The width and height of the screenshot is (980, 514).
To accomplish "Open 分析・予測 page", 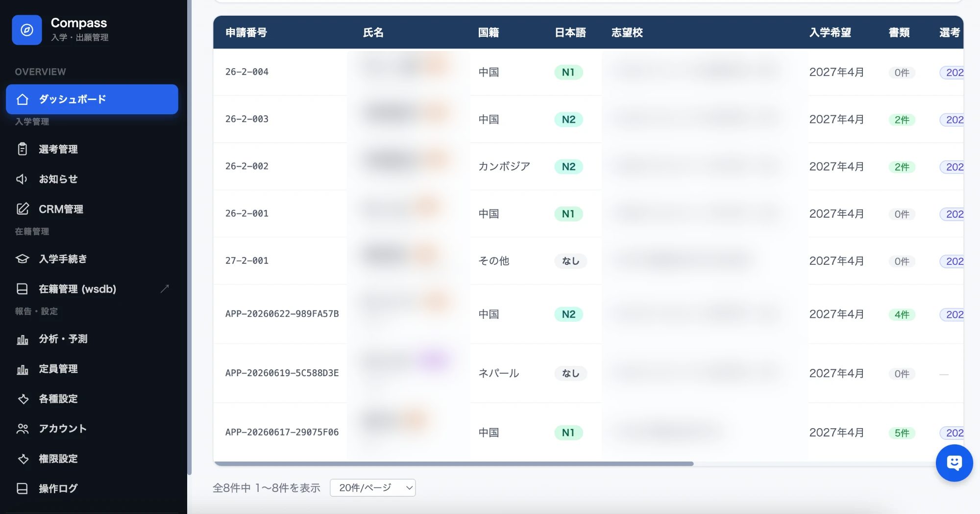I will (x=92, y=339).
